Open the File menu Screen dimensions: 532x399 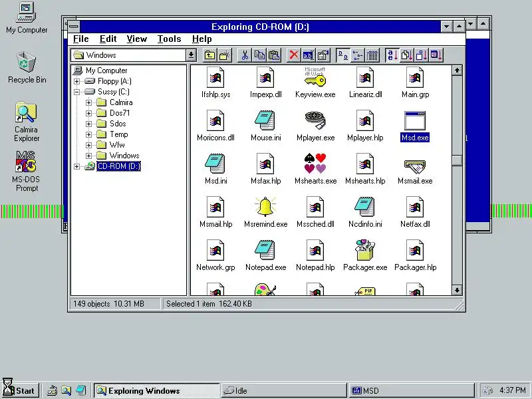pyautogui.click(x=80, y=39)
